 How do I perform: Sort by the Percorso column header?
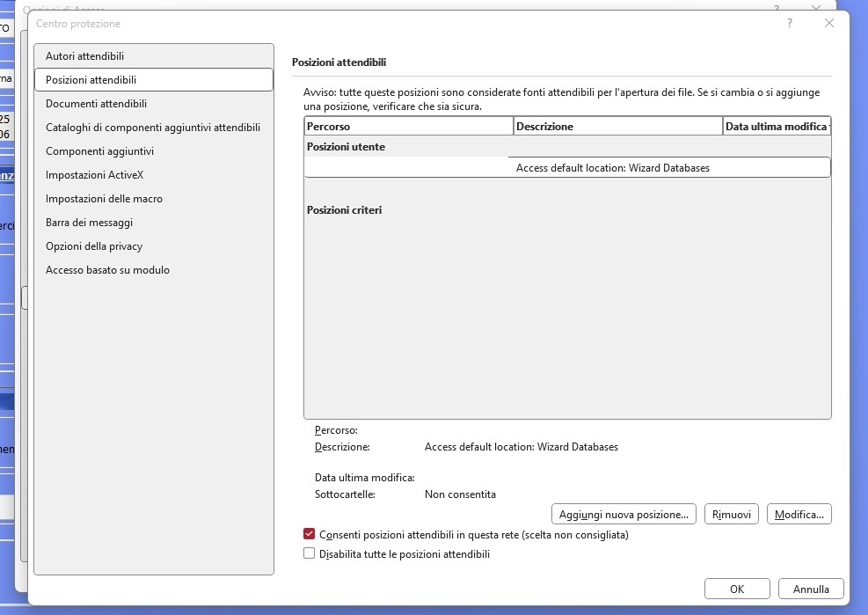tap(409, 127)
